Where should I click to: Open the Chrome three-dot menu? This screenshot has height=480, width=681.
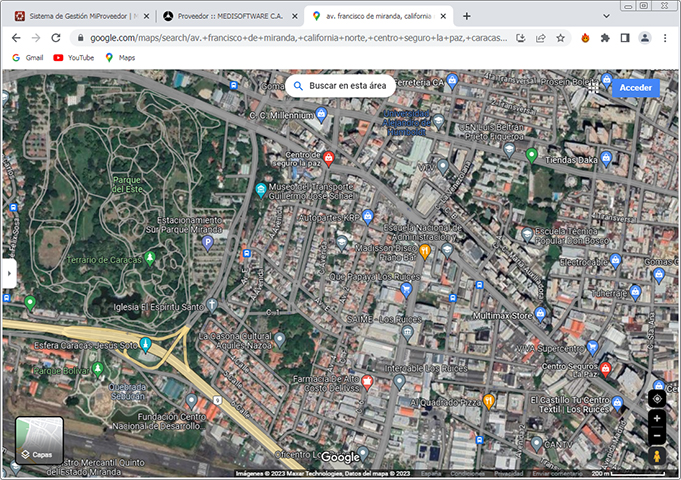665,38
